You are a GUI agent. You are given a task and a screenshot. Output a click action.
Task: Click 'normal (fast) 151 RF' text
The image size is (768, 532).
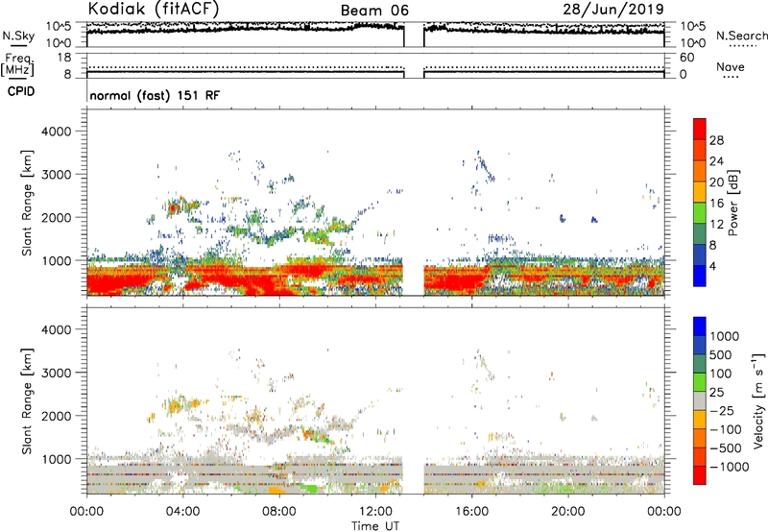(155, 95)
